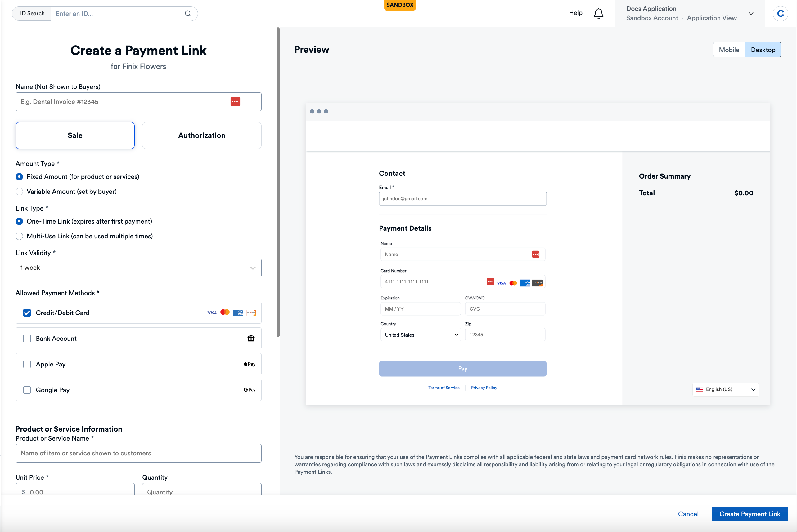
Task: Select the Variable Amount radio button
Action: click(19, 191)
